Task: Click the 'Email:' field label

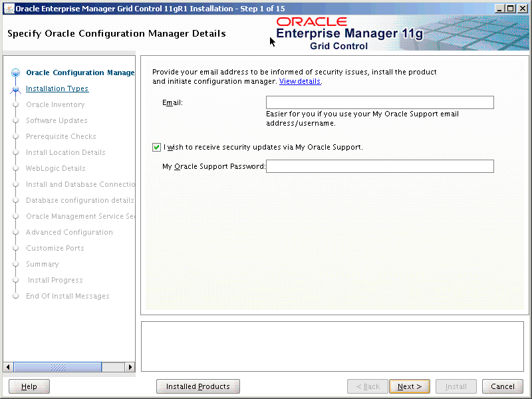Action: 172,102
